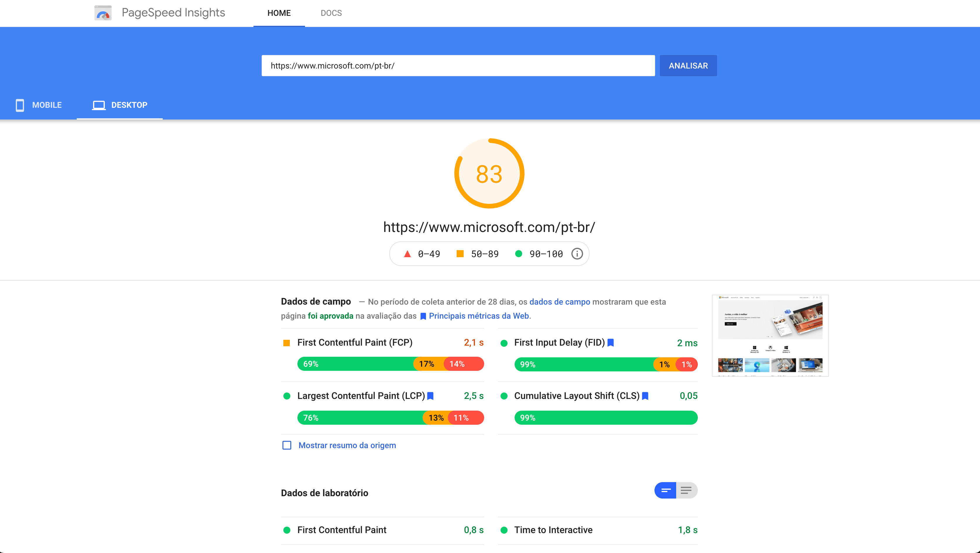Select the DESKTOP tab
This screenshot has height=553, width=980.
(120, 105)
